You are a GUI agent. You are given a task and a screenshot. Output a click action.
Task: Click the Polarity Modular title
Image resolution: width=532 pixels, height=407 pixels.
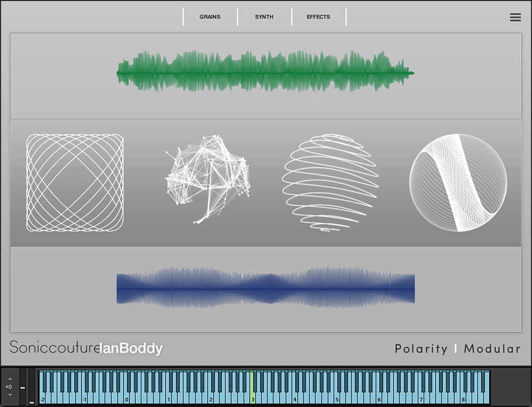457,349
